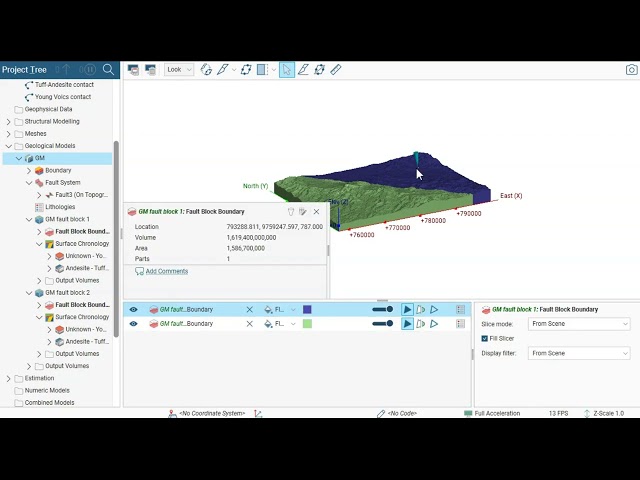
Task: Click the second saved scene view toolbar icon
Action: 150,70
